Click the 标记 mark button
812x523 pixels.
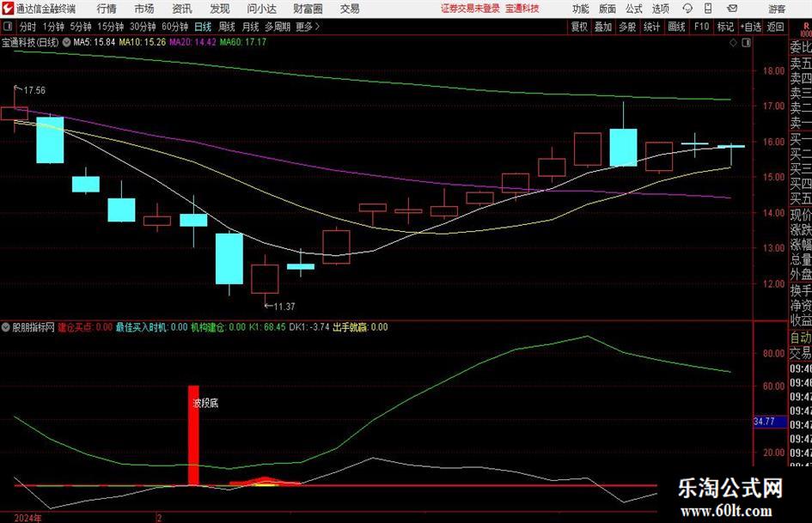[x=725, y=27]
